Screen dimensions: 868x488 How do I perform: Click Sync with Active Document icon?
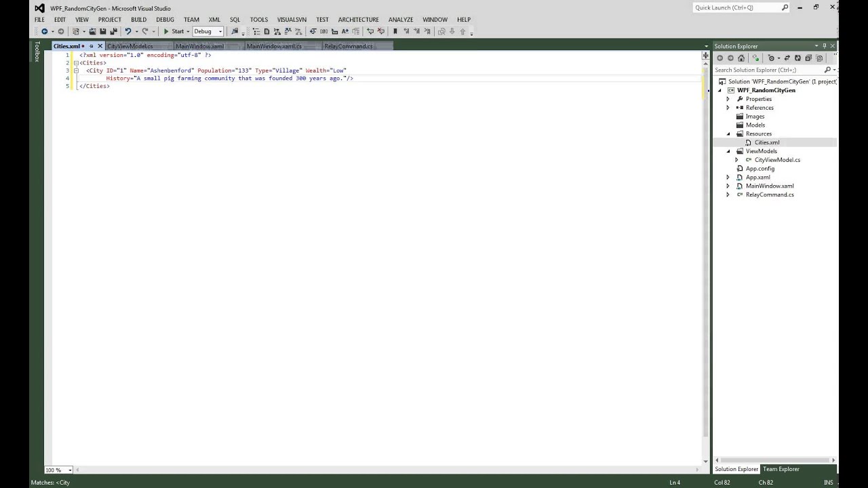(x=787, y=58)
